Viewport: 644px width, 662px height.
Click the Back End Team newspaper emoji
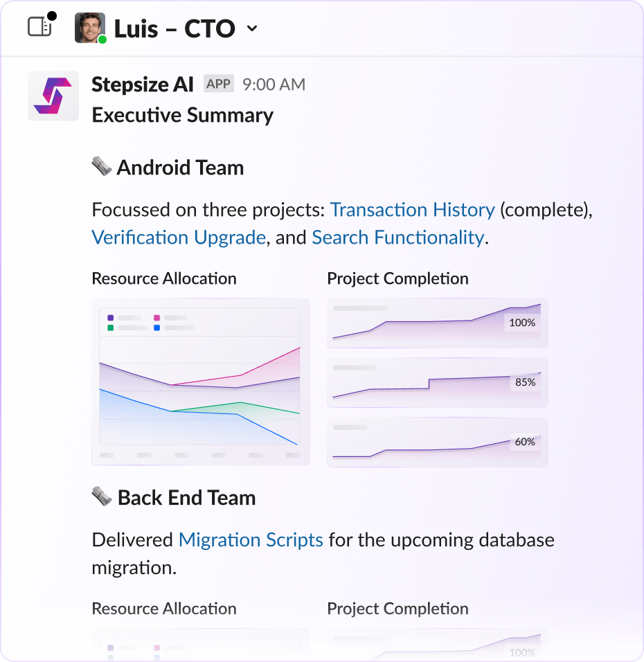tap(102, 497)
